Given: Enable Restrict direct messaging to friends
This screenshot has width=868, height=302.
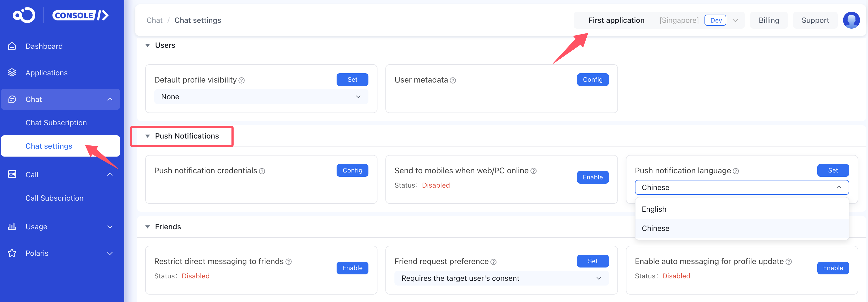Looking at the screenshot, I should click(x=352, y=268).
